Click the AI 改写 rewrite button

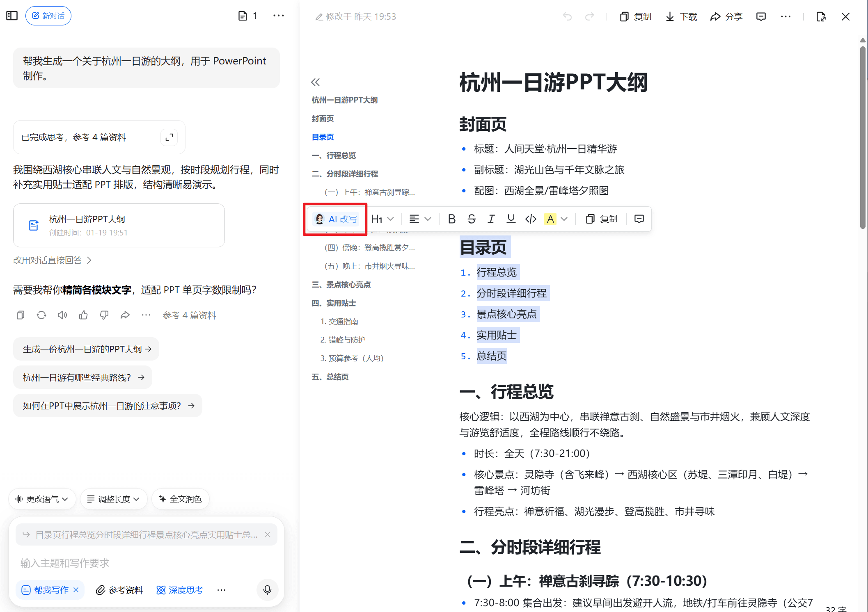point(336,219)
